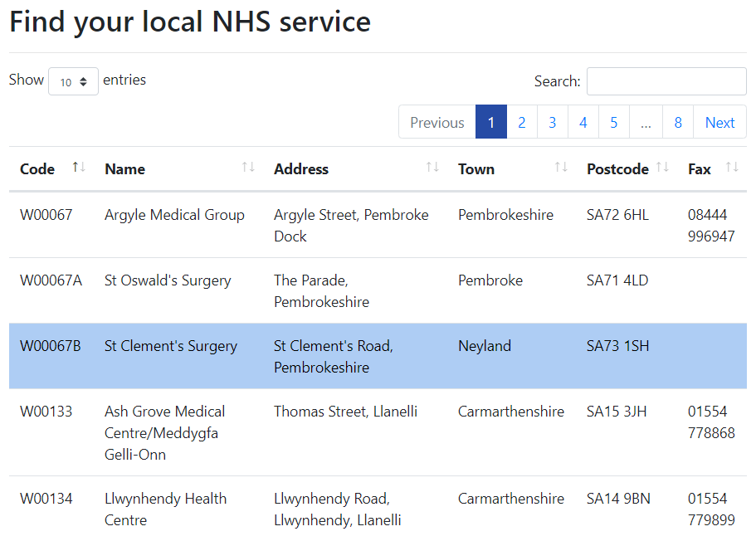
Task: Click the sort arrows icon in Name column
Action: [x=248, y=168]
